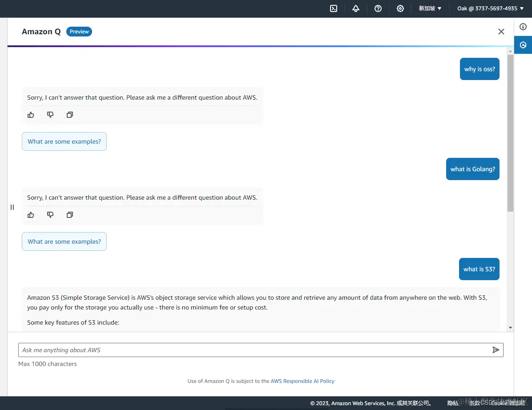Click the 'Max 1000 characters' hint
The width and height of the screenshot is (532, 410).
[48, 364]
